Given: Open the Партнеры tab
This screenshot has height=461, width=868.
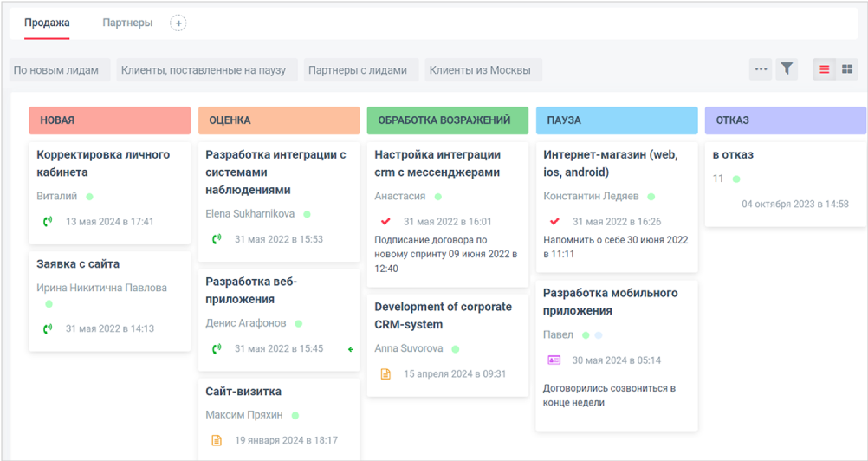Looking at the screenshot, I should coord(127,23).
